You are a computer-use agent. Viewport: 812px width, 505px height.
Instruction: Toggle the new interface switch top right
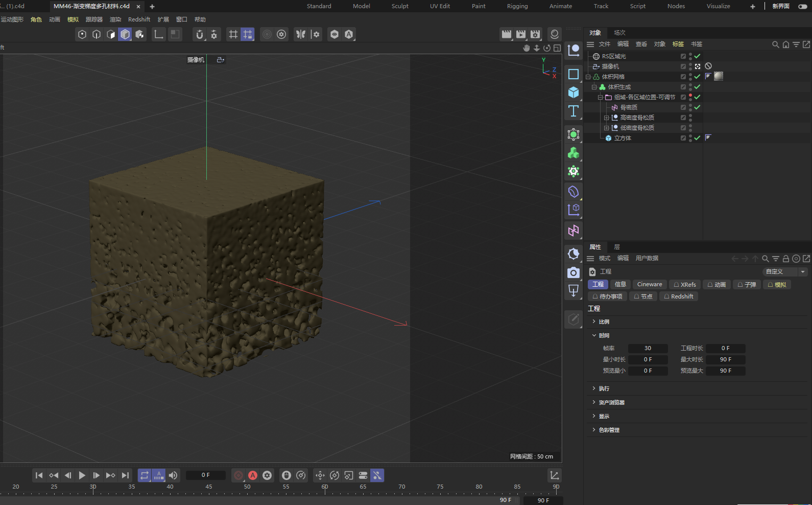click(803, 6)
